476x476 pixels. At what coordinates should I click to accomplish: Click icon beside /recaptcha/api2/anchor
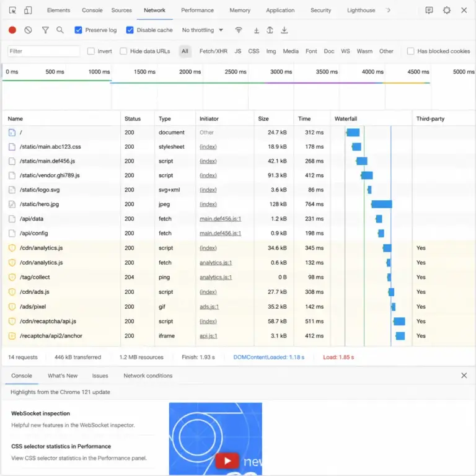click(x=12, y=336)
